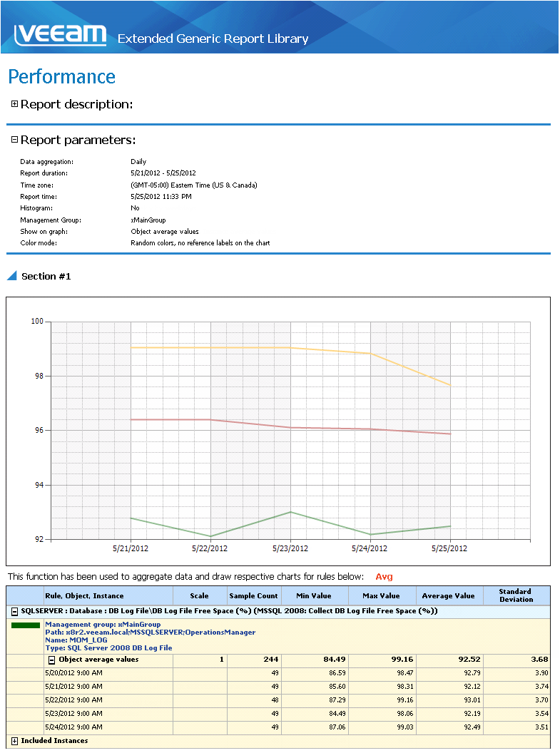Click the Color mode value Random colors

[200, 243]
